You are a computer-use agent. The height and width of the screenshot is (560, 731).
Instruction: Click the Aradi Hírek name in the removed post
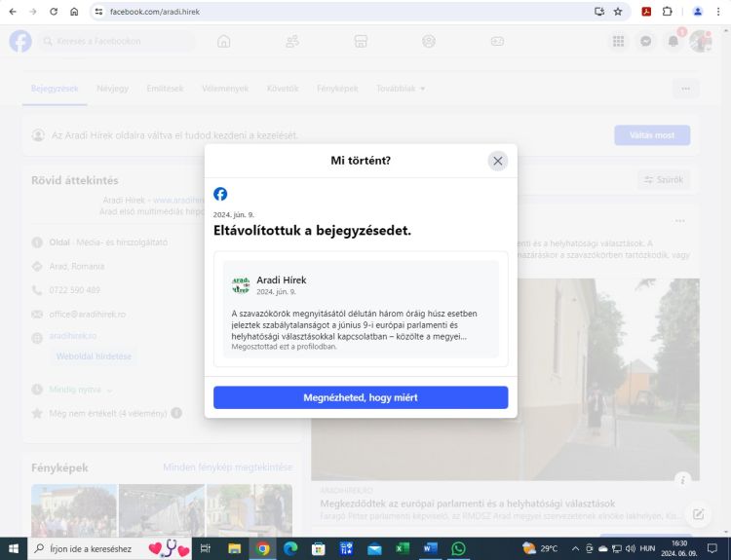tap(281, 280)
